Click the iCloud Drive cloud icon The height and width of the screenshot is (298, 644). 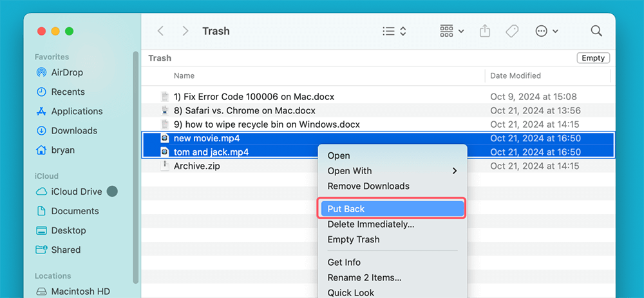click(41, 192)
